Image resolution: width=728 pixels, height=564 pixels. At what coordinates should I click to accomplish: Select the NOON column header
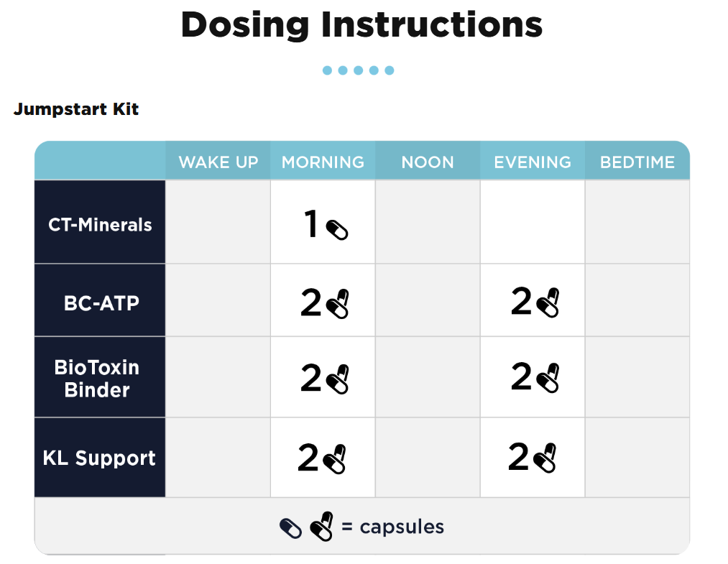pos(428,162)
